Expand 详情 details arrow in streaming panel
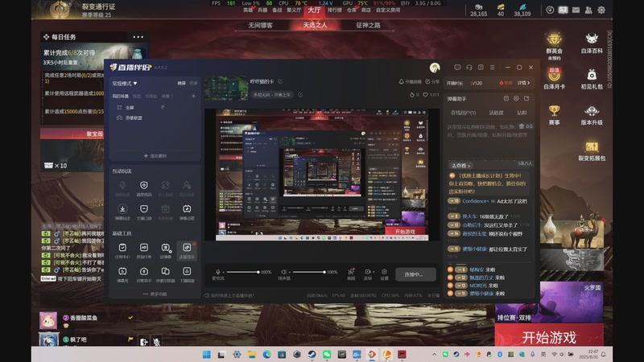The width and height of the screenshot is (644, 362). [523, 83]
